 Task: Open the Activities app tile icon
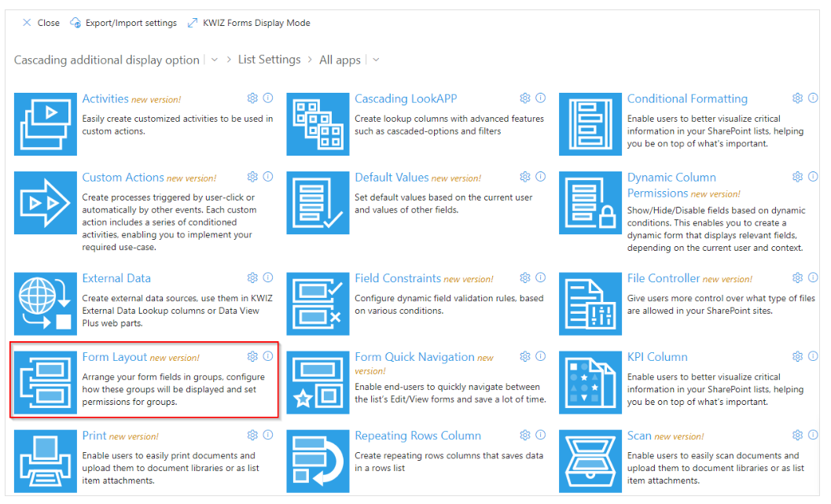click(x=45, y=124)
